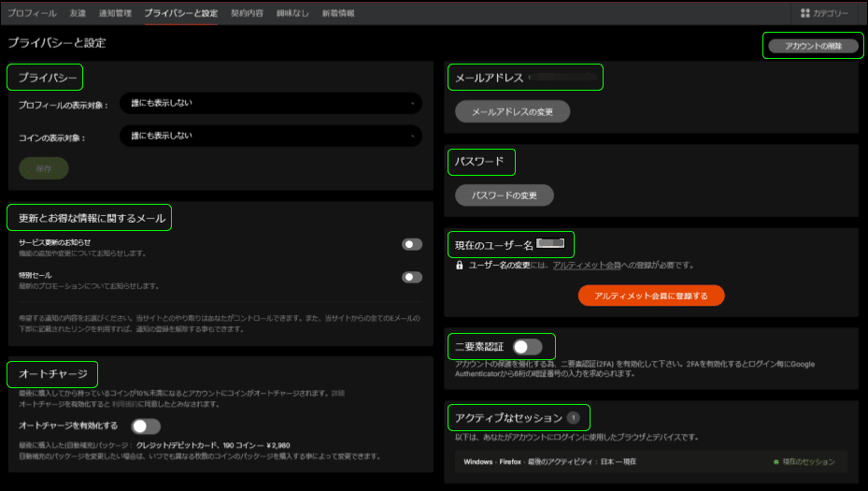Open the カテゴリー grid icon menu
Screen dimensions: 868x491
pyautogui.click(x=804, y=13)
